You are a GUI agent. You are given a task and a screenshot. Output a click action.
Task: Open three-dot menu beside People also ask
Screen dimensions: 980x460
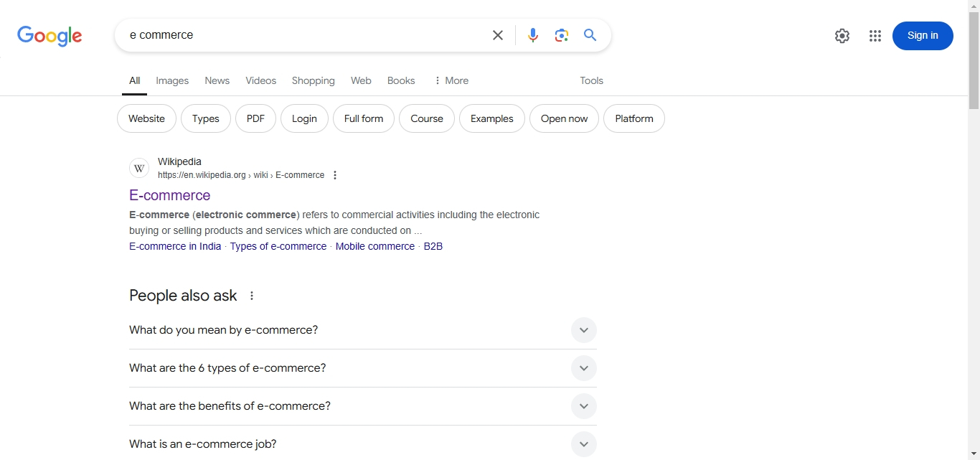(252, 296)
